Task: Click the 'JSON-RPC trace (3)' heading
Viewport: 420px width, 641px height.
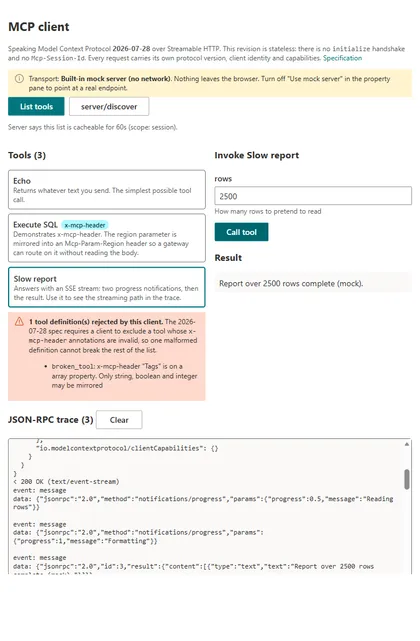Action: [51, 420]
